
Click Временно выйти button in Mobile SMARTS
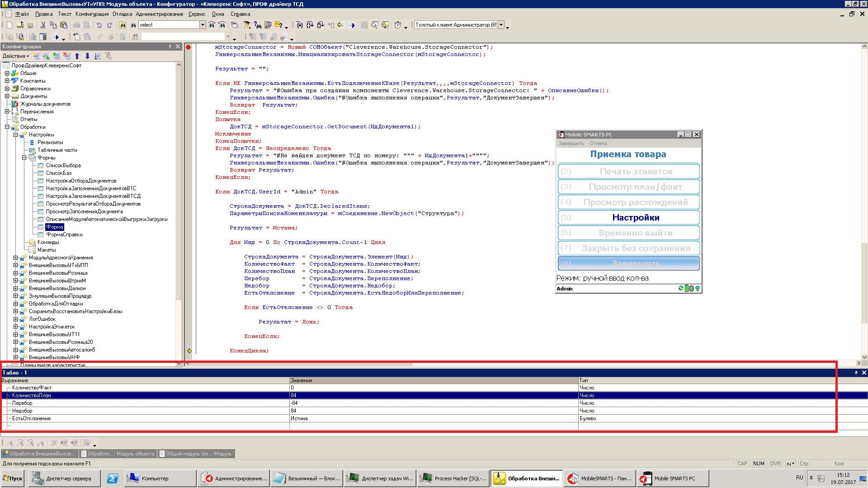[629, 233]
